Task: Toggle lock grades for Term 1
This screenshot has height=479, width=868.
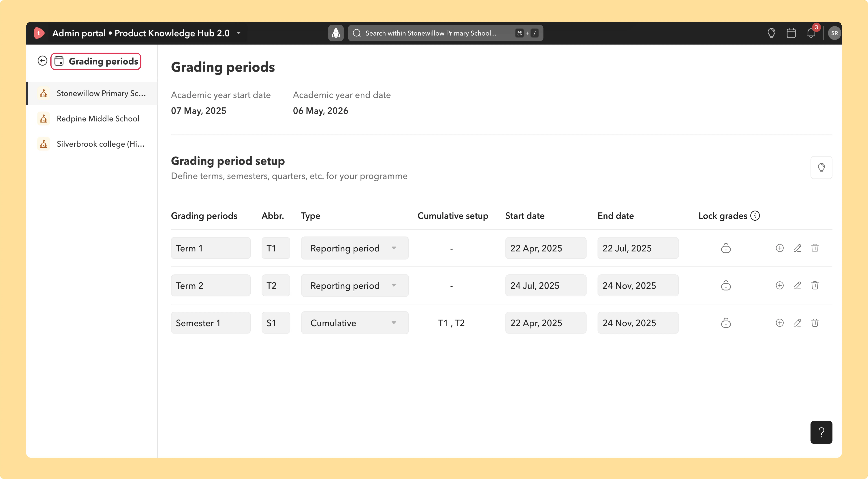Action: tap(726, 248)
